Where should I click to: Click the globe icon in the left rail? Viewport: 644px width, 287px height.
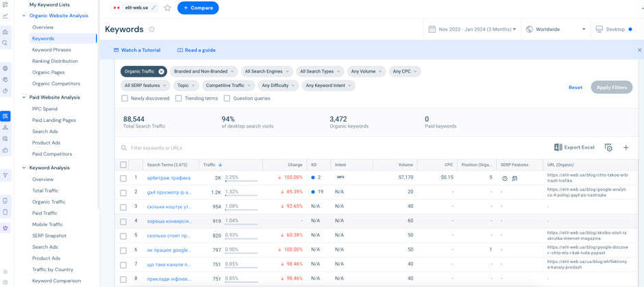5,68
